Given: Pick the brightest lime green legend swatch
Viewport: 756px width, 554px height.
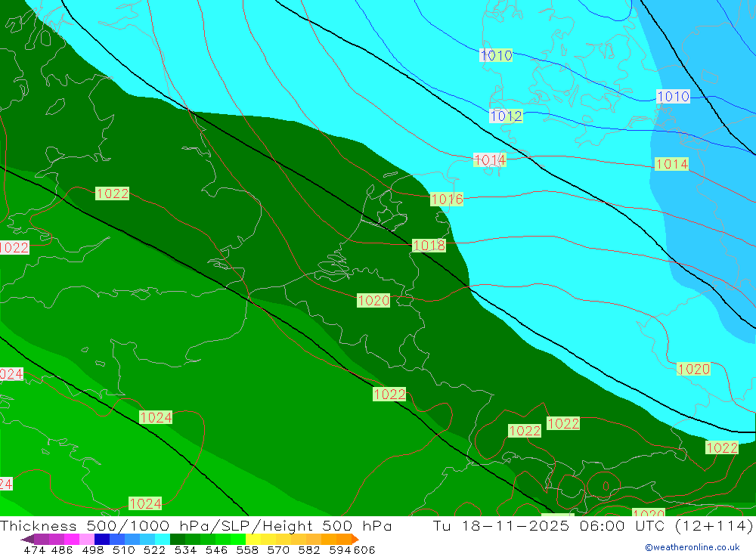Looking at the screenshot, I should click(238, 539).
